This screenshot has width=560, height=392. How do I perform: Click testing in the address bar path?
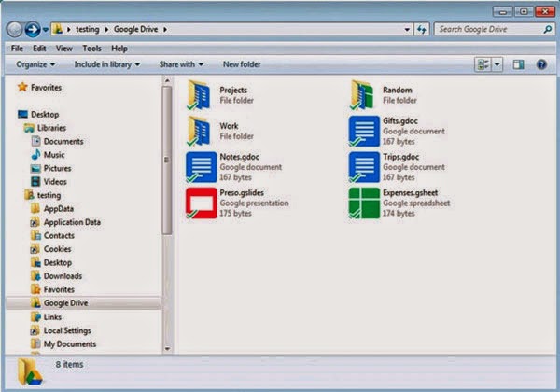point(88,29)
